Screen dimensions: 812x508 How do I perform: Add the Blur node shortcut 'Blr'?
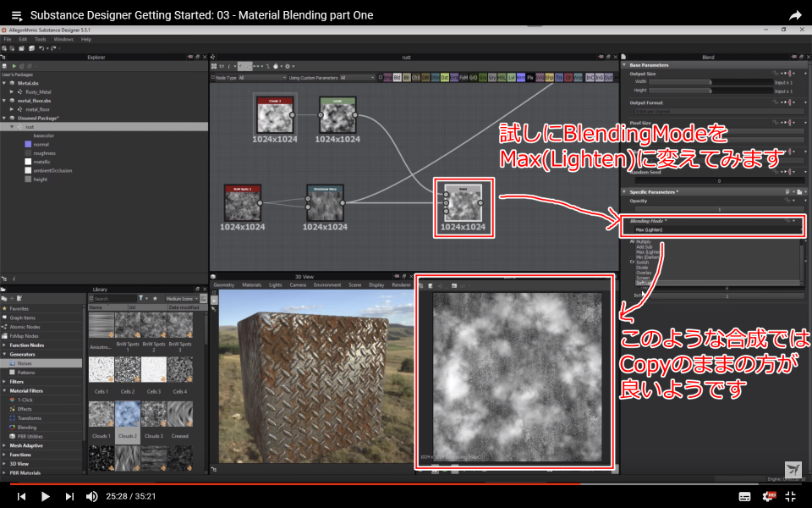point(407,77)
